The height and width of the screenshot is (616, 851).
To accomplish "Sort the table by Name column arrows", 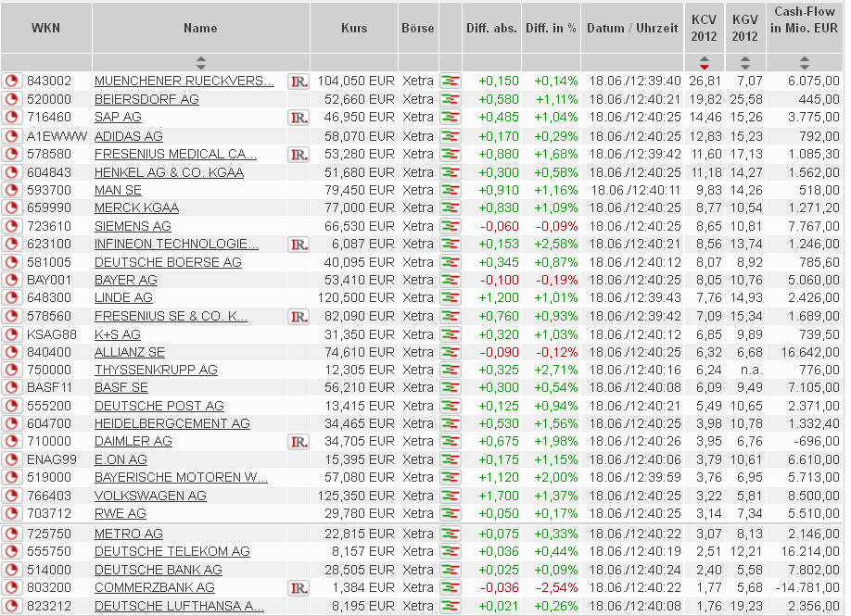I will point(201,62).
